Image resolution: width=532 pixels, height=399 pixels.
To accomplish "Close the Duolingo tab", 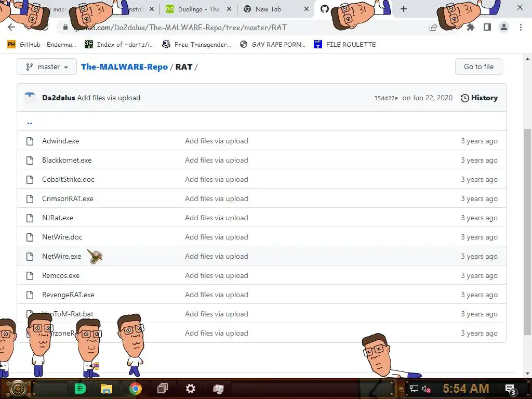I will click(x=229, y=9).
